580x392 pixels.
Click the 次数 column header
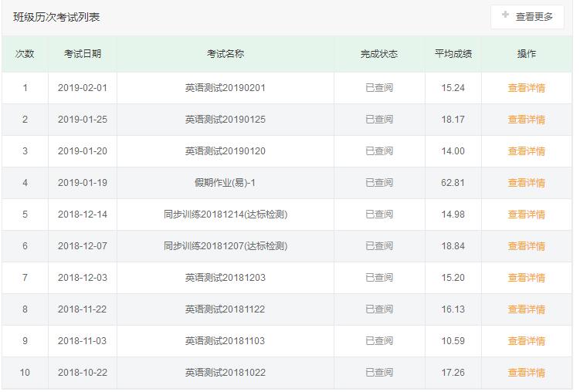click(25, 54)
